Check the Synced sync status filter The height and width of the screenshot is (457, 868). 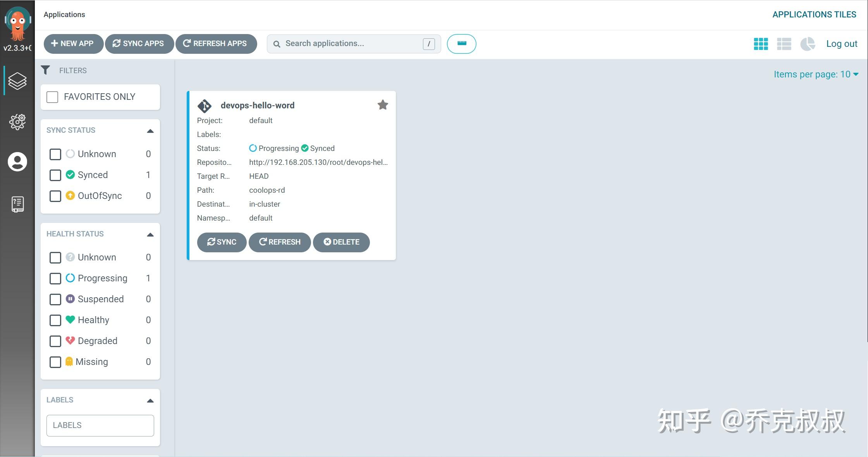coord(55,175)
